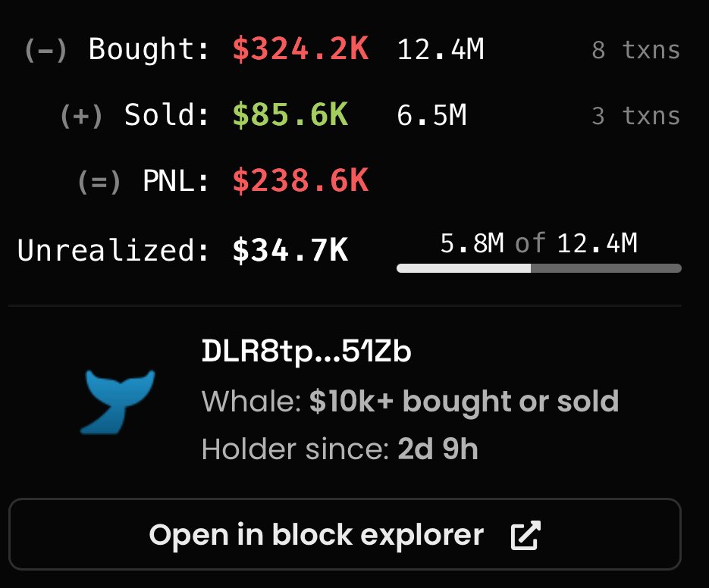Click the 6.5M sold token amount
The width and height of the screenshot is (709, 588).
coord(431,115)
